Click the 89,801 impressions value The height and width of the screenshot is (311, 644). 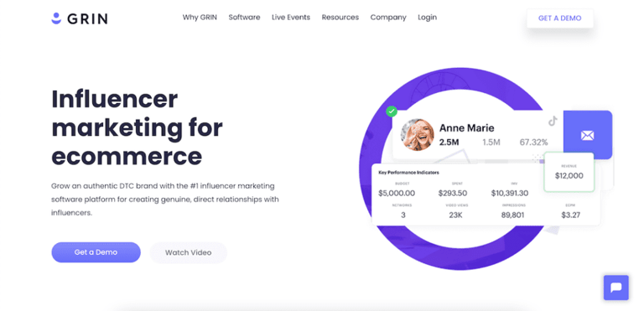tap(512, 215)
